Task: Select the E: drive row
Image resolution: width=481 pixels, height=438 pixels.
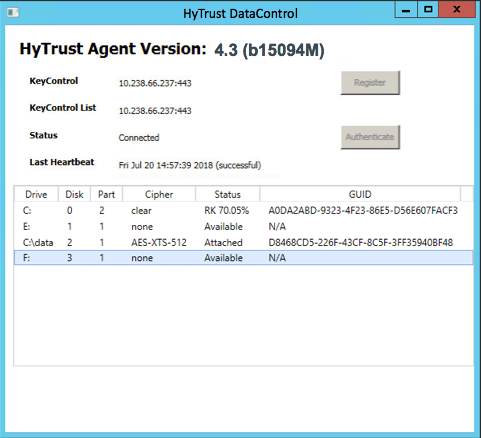Action: [243, 227]
